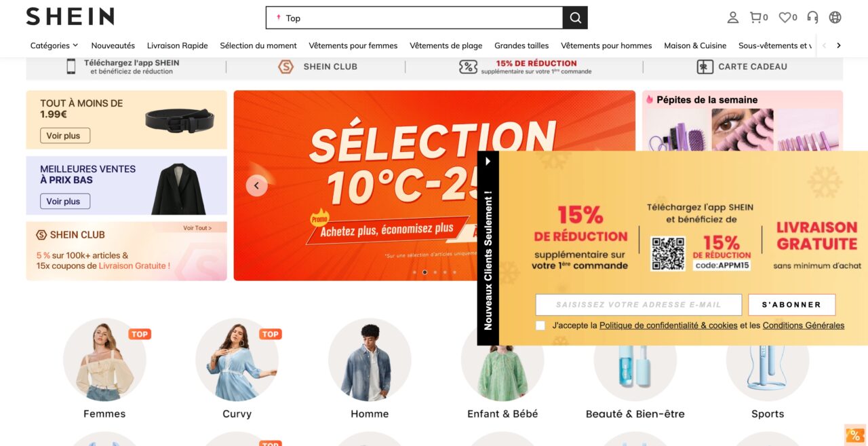The width and height of the screenshot is (868, 446).
Task: Open the Femmes category thumbnail
Action: pos(104,360)
